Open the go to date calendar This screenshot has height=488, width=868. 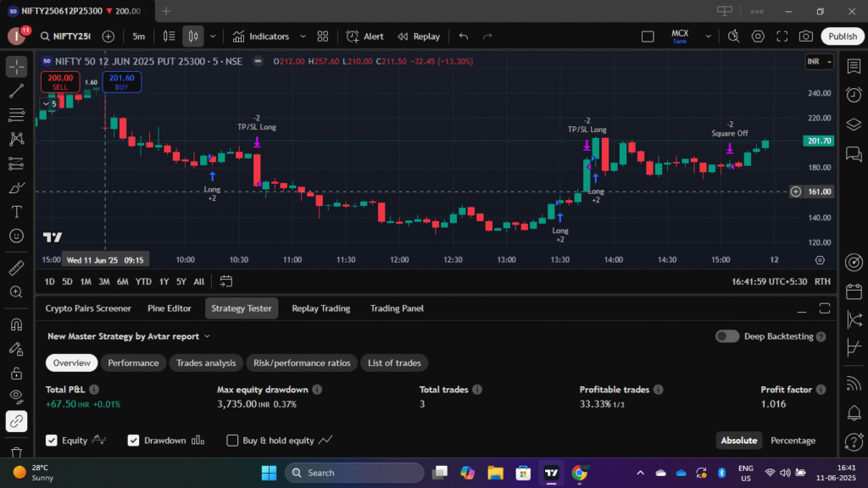pyautogui.click(x=225, y=281)
